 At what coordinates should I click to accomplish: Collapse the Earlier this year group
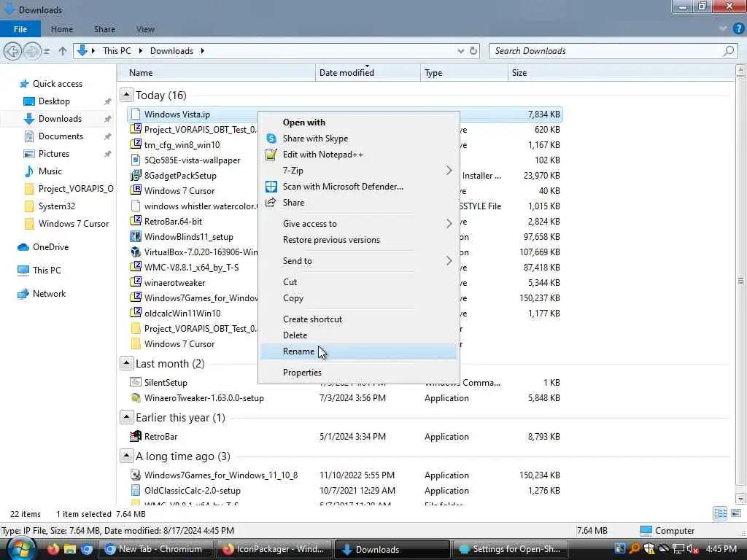tap(126, 417)
